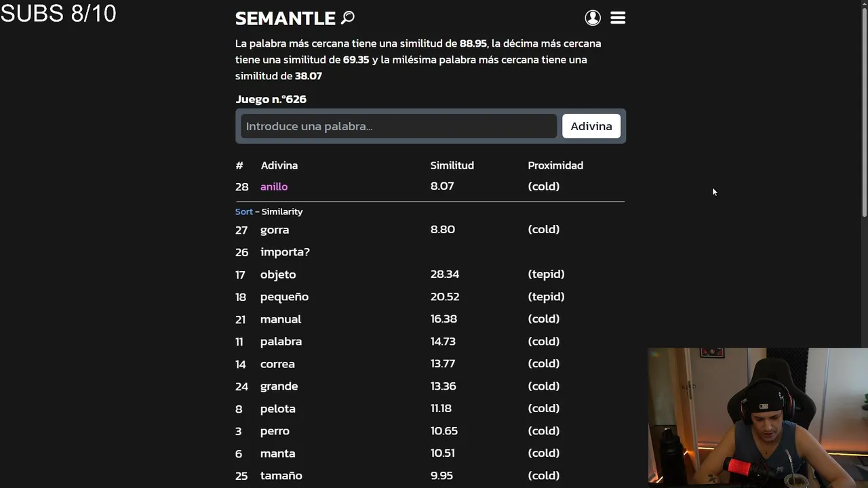This screenshot has height=488, width=868.
Task: Select the 'Adivina' column header
Action: pos(279,165)
